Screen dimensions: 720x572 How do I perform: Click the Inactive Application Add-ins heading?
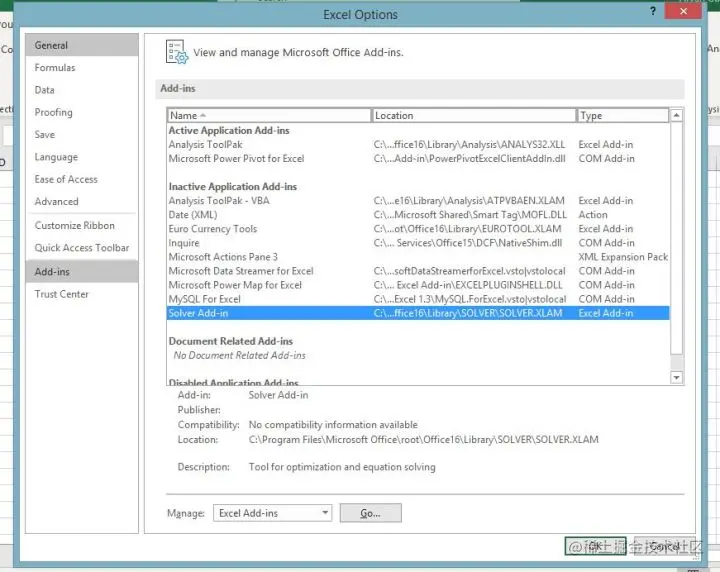[233, 187]
